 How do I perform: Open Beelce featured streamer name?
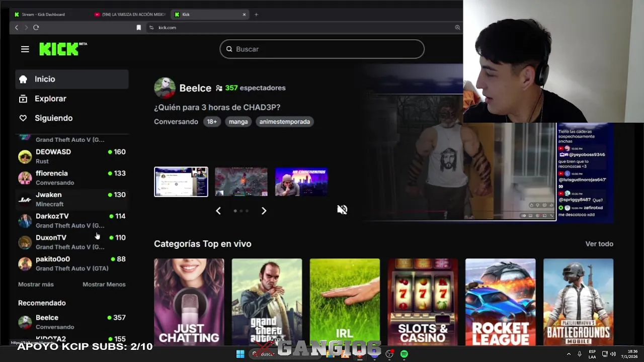pyautogui.click(x=195, y=88)
